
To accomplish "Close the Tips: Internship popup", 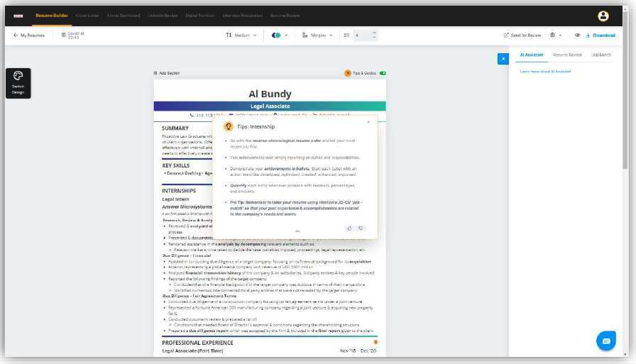I will click(x=368, y=122).
